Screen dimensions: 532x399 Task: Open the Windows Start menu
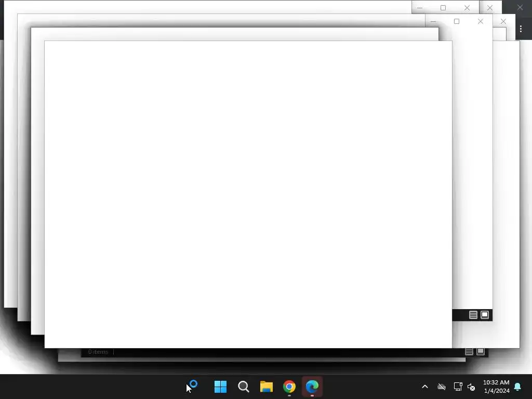220,387
